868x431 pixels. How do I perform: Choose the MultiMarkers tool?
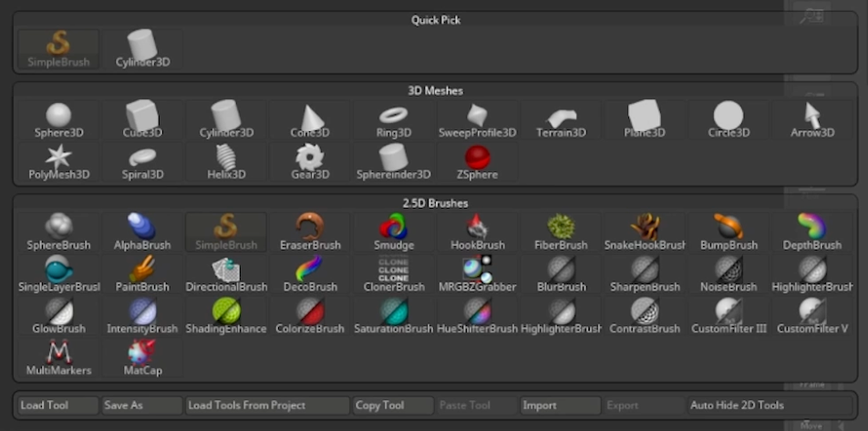(58, 358)
